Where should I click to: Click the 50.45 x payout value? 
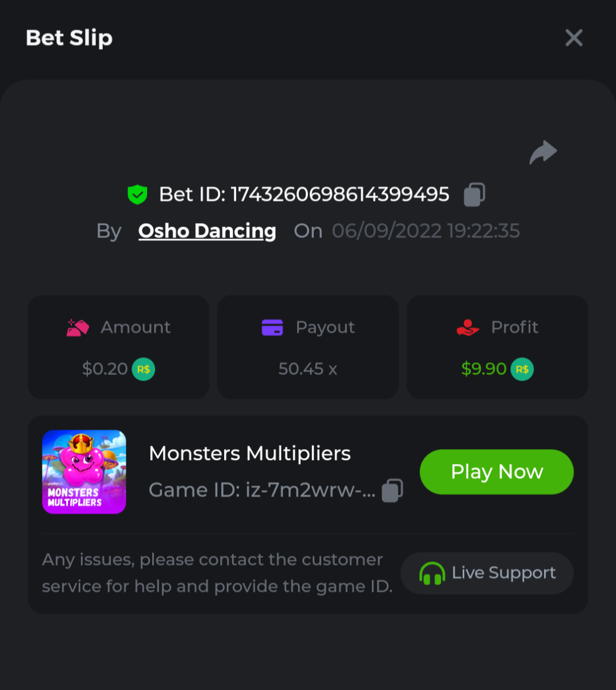[x=307, y=369]
